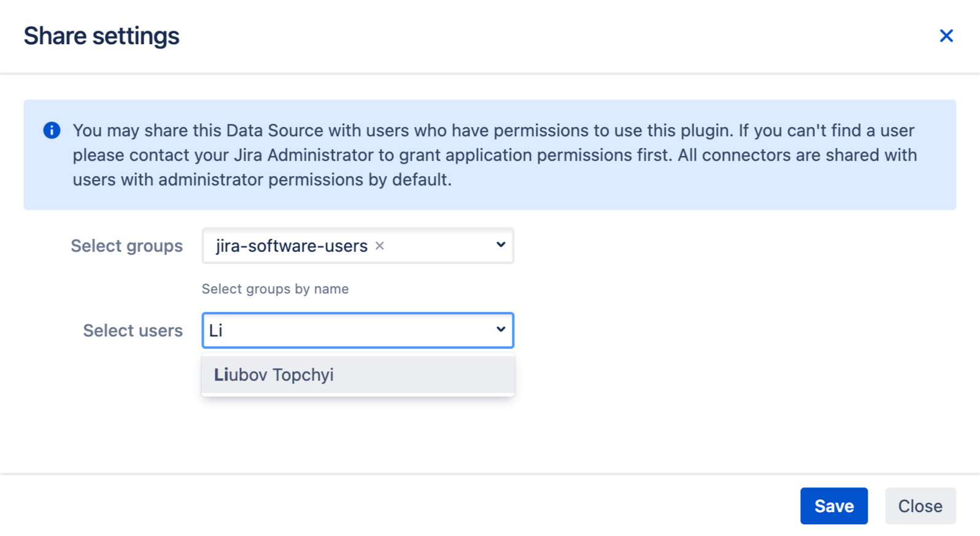Viewport: 980px width, 536px height.
Task: Click the chevron icon on Select users field
Action: pyautogui.click(x=500, y=330)
